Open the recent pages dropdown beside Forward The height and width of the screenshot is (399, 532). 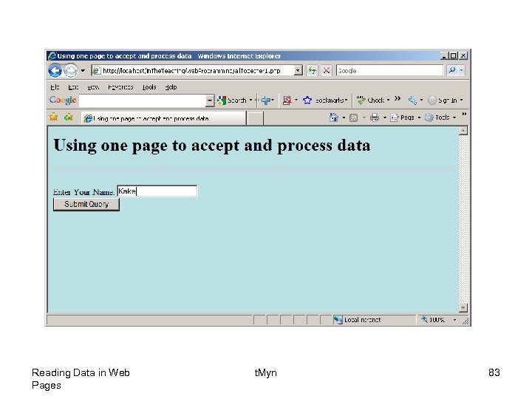coord(83,71)
